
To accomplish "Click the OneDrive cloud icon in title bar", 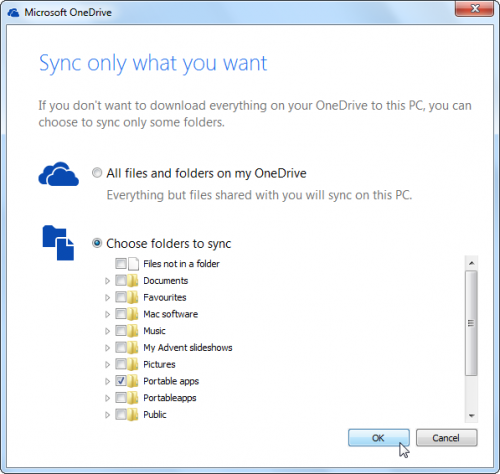I will coord(13,13).
